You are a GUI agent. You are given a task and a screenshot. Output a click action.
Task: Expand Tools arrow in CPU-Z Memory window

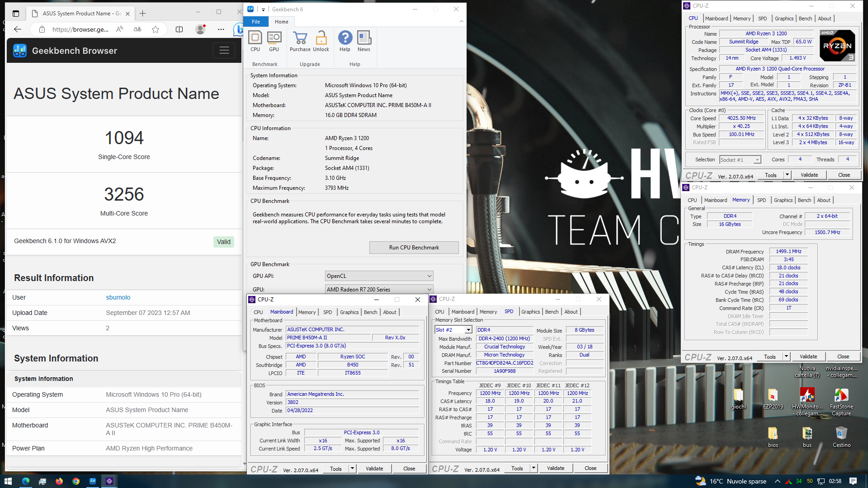tap(786, 357)
